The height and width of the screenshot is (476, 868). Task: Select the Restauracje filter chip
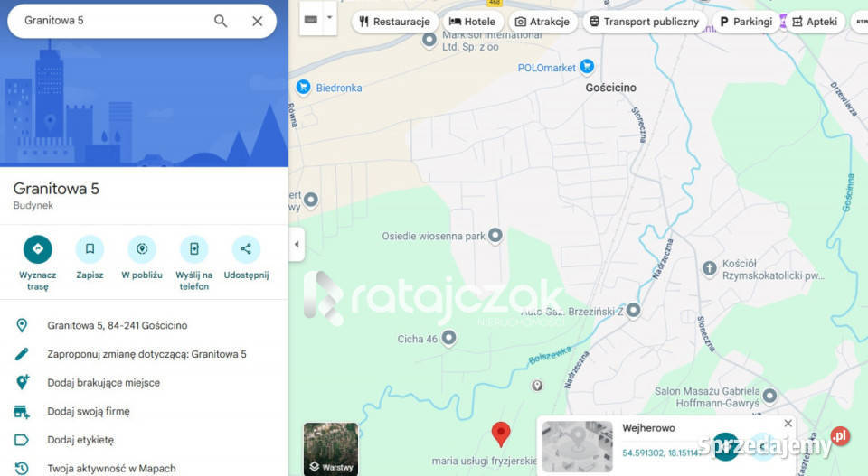pos(393,22)
